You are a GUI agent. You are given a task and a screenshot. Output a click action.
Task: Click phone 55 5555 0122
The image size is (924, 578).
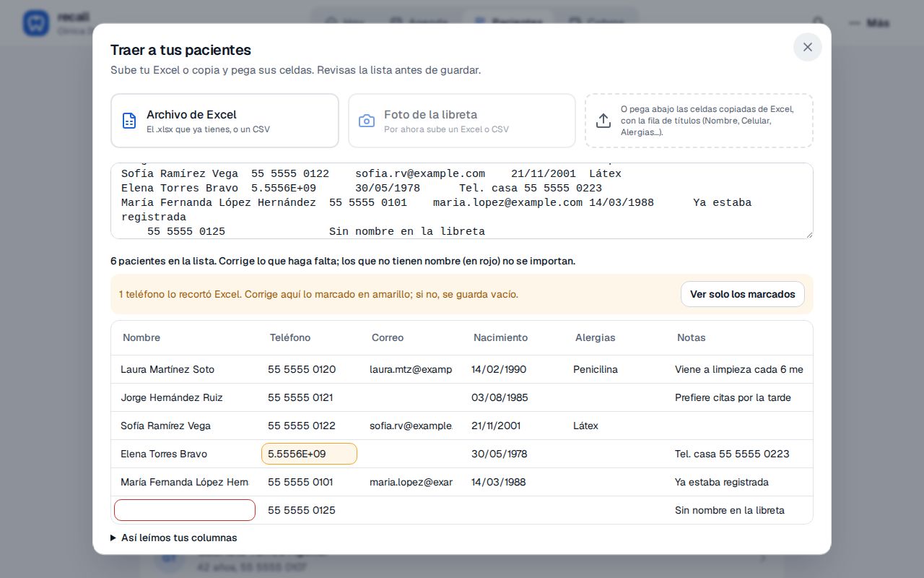[309, 426]
